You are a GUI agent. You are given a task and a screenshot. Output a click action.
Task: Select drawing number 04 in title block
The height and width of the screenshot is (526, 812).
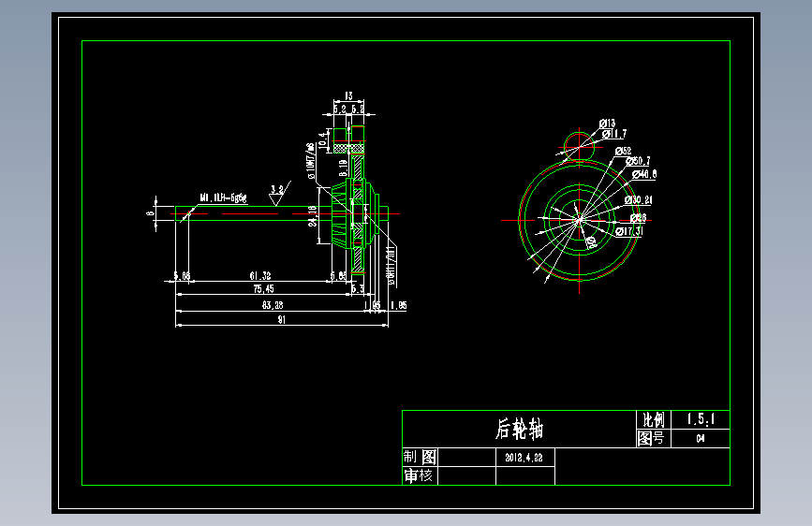(x=701, y=439)
